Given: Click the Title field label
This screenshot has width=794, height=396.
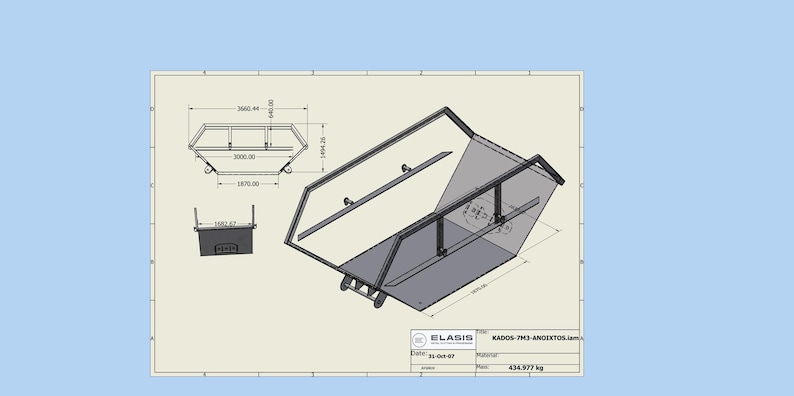Looking at the screenshot, I should (482, 332).
